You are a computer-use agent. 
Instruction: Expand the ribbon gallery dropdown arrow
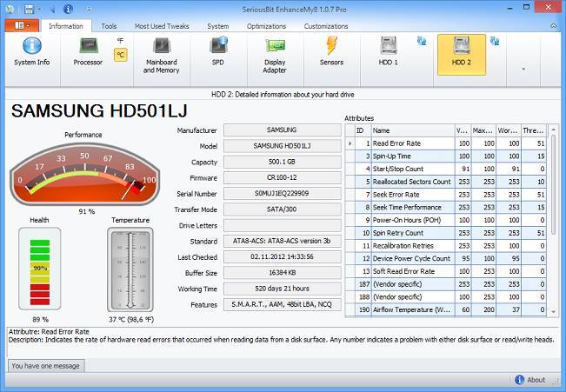[x=523, y=69]
